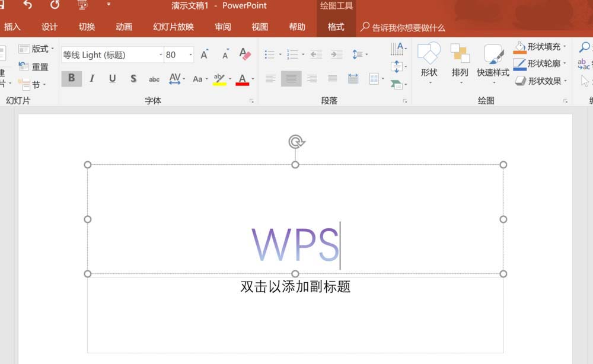
Task: Open the 节 section dropdown
Action: point(32,84)
